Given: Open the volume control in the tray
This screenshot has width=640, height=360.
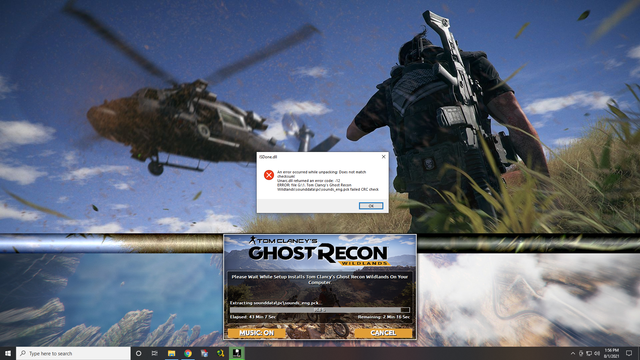Looking at the screenshot, I should (597, 353).
